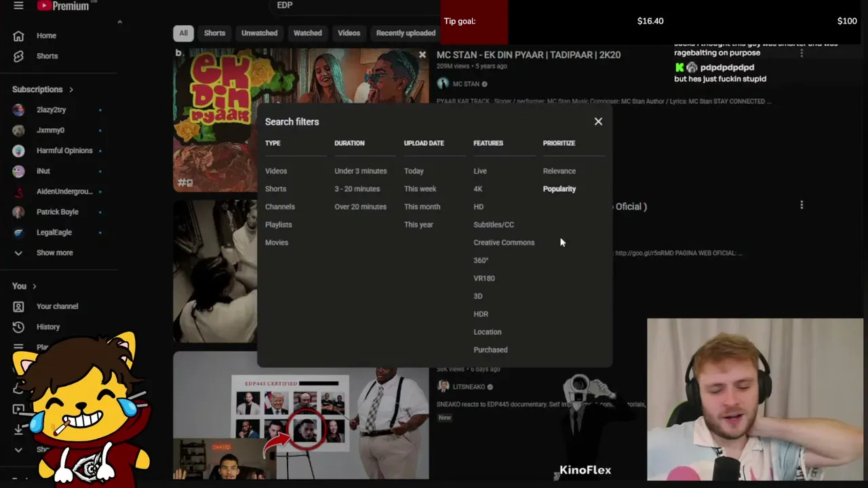Image resolution: width=868 pixels, height=488 pixels.
Task: Close the Search filters dialog
Action: [598, 121]
